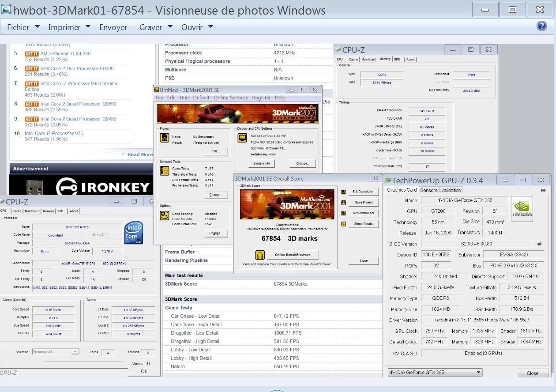Open the GPU-Z graphics card selection dropdown

tap(435, 373)
